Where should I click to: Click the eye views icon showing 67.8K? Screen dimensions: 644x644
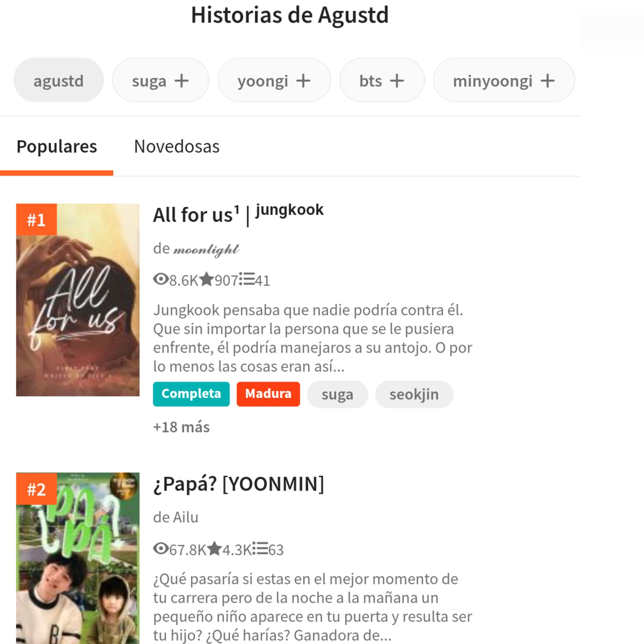tap(161, 549)
